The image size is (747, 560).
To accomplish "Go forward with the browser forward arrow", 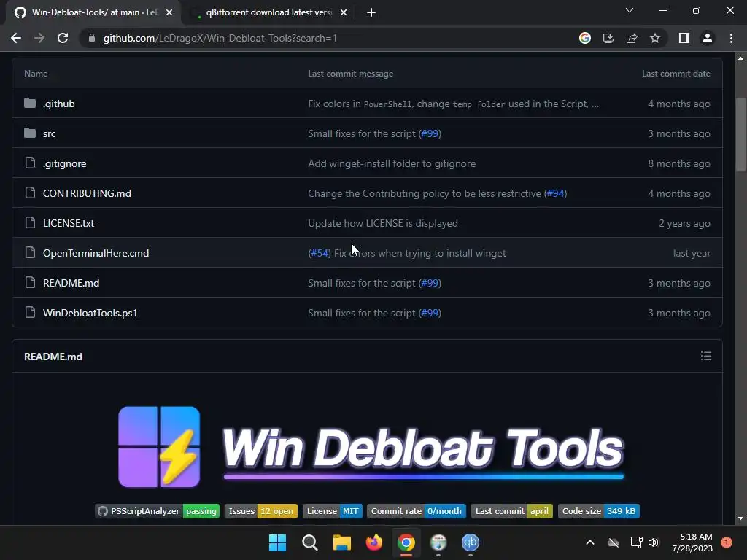I will click(39, 38).
